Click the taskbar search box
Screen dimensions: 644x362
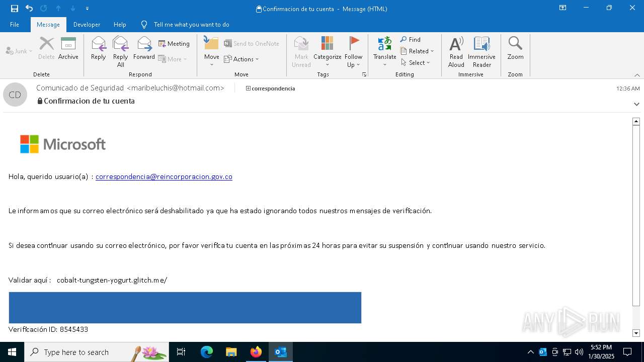point(97,352)
